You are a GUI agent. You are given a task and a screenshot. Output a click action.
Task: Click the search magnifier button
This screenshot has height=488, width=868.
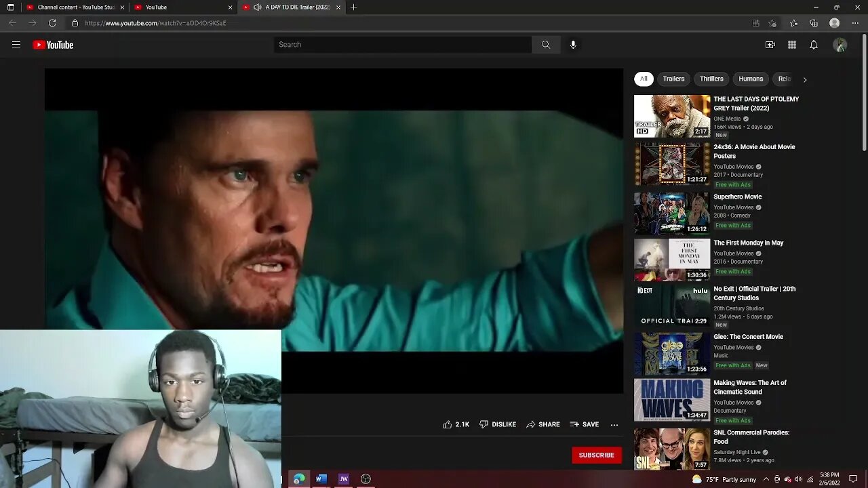coord(546,45)
